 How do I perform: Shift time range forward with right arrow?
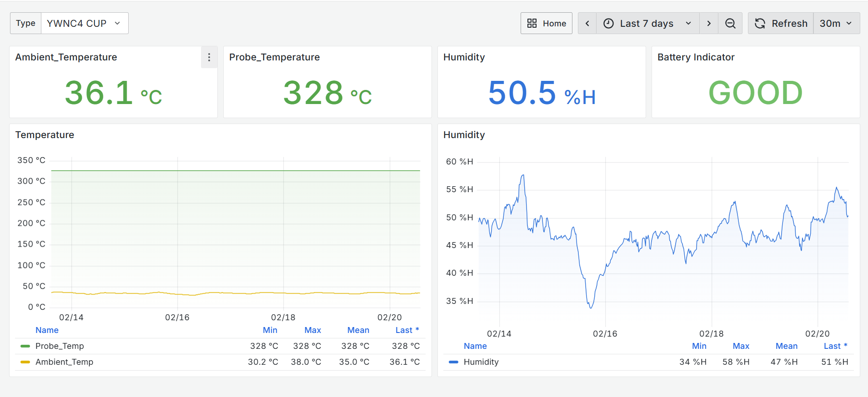[708, 24]
